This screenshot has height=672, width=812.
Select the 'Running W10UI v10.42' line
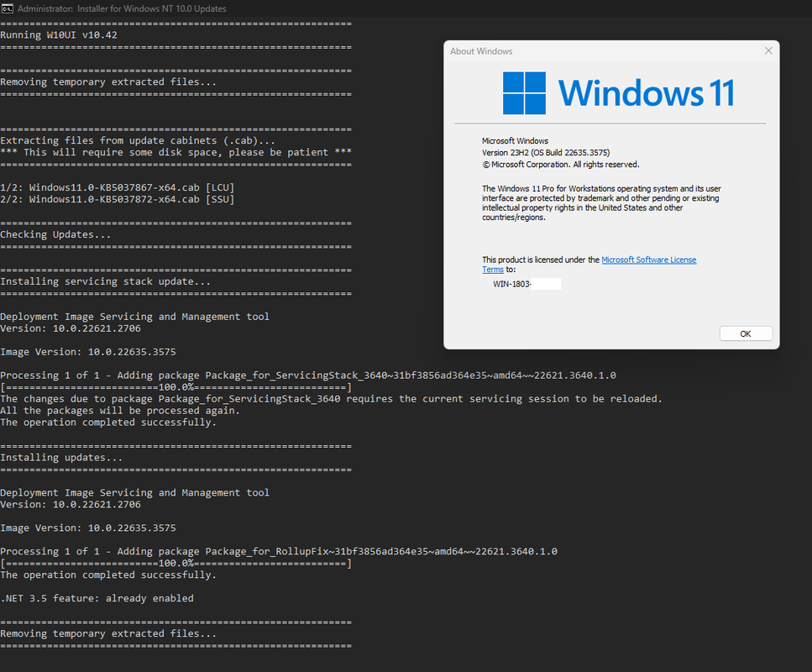[59, 35]
